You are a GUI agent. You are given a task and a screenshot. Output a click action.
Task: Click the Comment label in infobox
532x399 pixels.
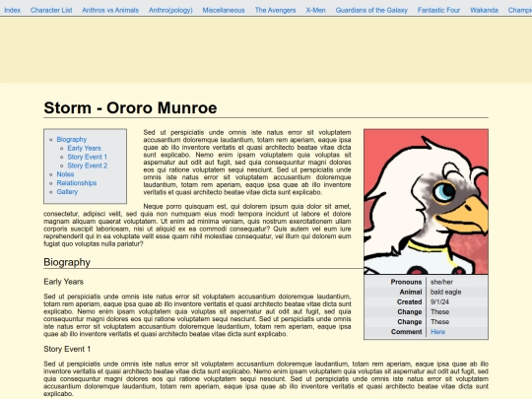406,332
